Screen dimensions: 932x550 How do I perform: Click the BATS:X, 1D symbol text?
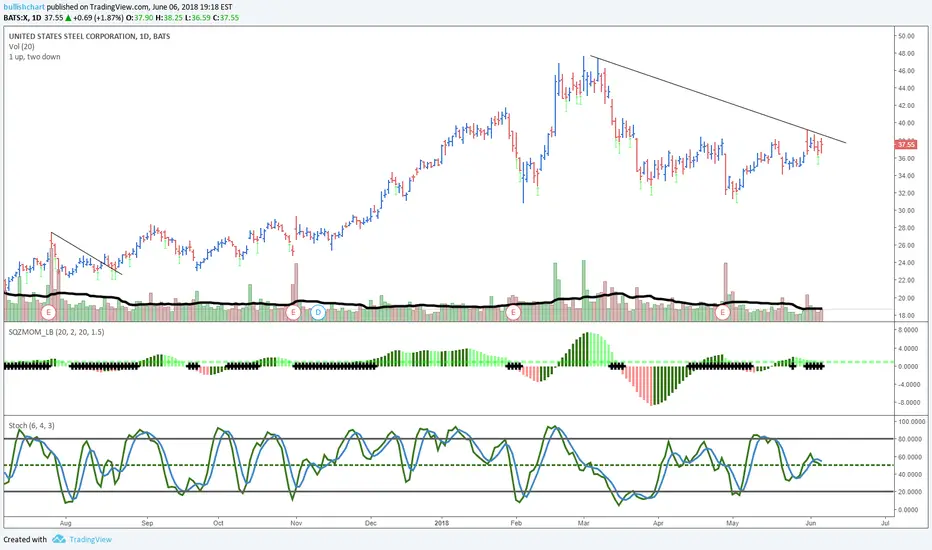click(x=23, y=18)
